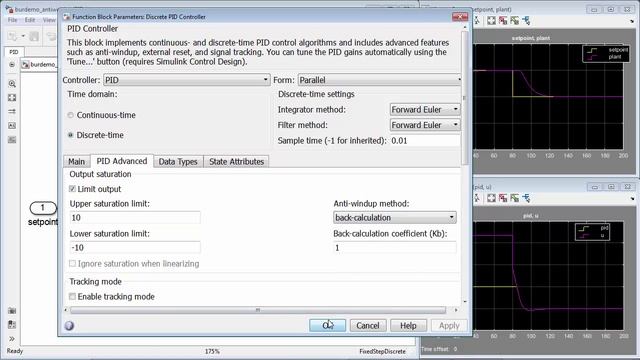Click the dialog's vertical scrollbar thumb
640x360 pixels.
click(x=464, y=98)
